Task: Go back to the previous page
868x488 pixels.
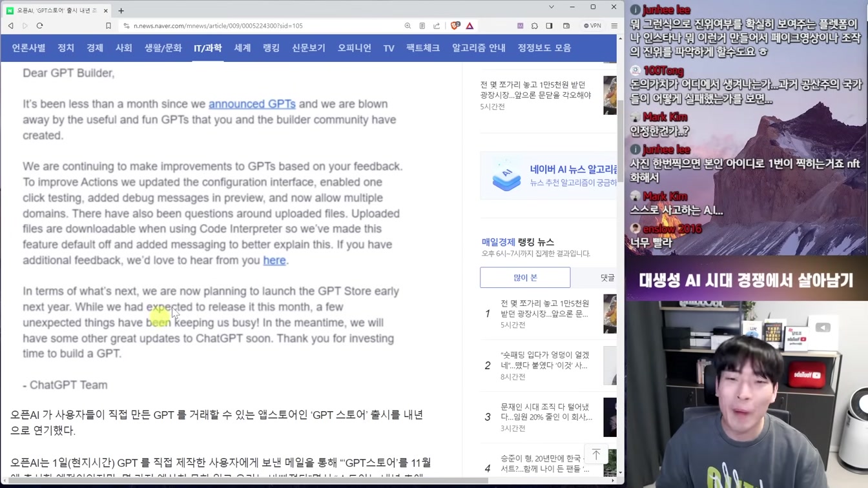Action: click(x=10, y=26)
